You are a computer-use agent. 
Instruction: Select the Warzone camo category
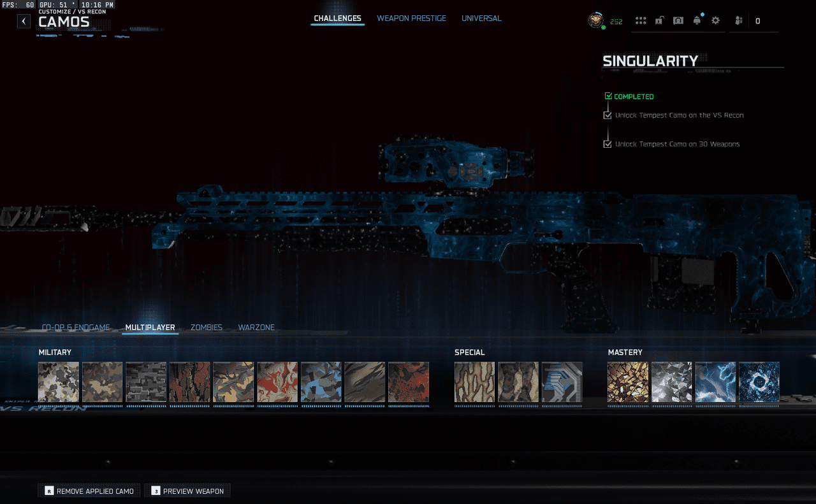tap(256, 328)
